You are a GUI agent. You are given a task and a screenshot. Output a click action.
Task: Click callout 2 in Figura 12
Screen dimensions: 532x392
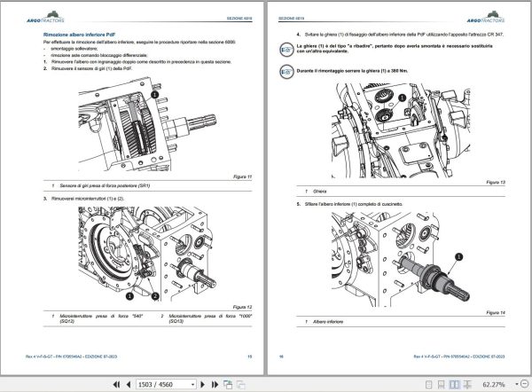155,296
